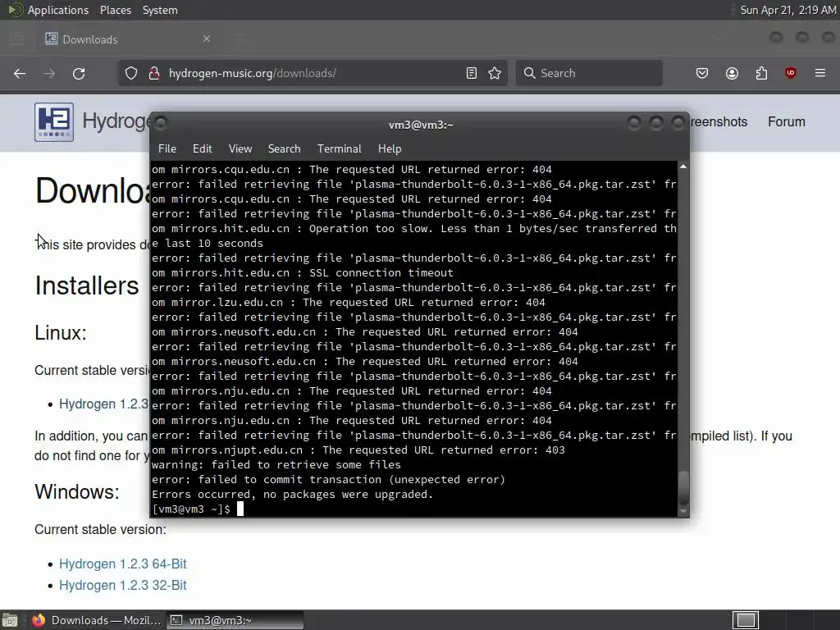The width and height of the screenshot is (840, 630).
Task: Click show desktop icon in bottom panel
Action: point(10,620)
